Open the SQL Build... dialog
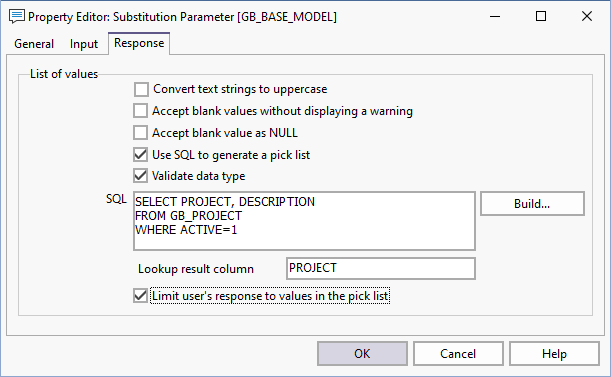This screenshot has width=611, height=377. [x=532, y=204]
